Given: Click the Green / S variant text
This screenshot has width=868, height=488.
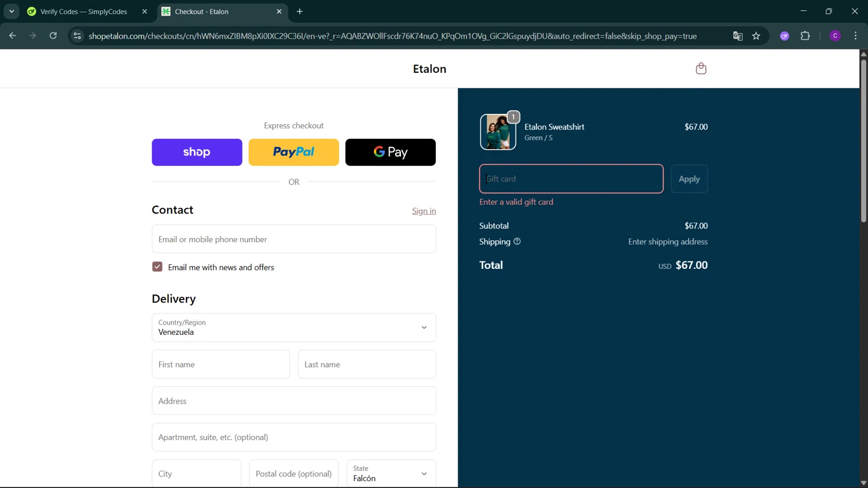Looking at the screenshot, I should tap(538, 138).
